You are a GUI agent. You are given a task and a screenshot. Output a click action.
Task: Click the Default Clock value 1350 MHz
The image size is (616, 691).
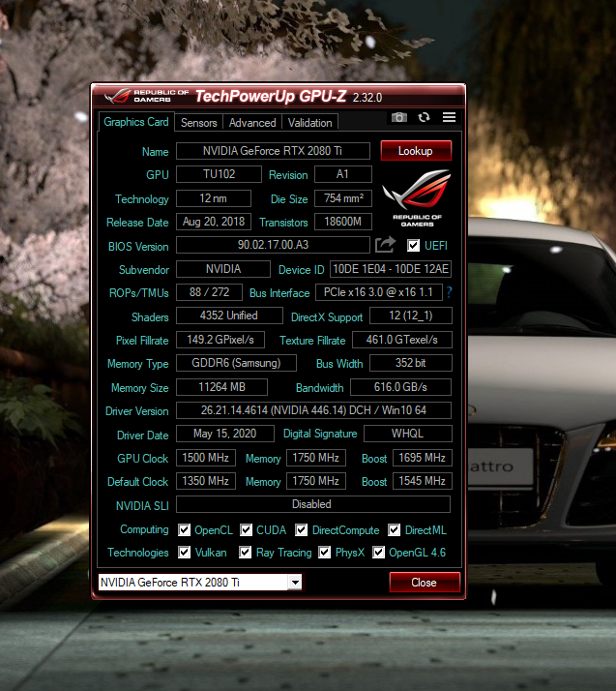click(x=206, y=481)
